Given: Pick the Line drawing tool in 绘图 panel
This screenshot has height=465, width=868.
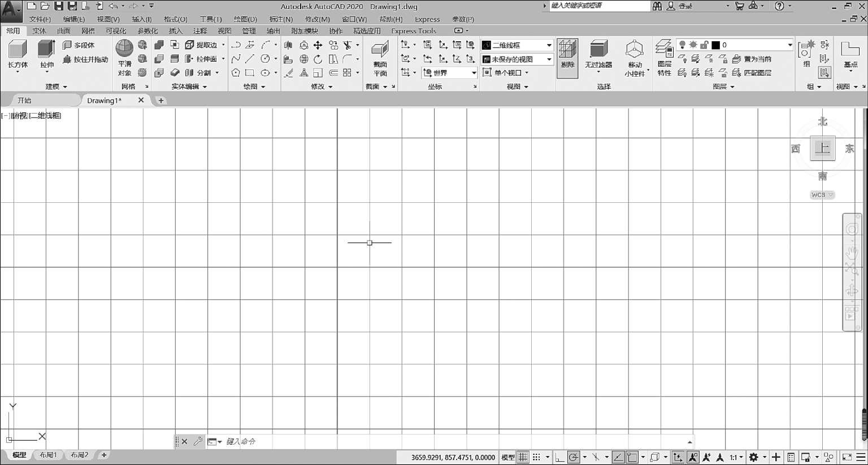Looking at the screenshot, I should tap(250, 59).
